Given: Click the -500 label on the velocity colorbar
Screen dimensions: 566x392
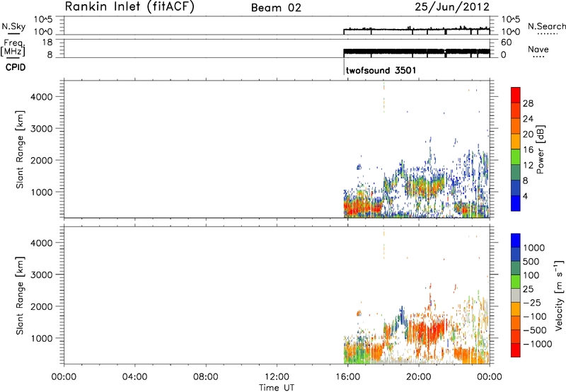Looking at the screenshot, I should (x=535, y=330).
